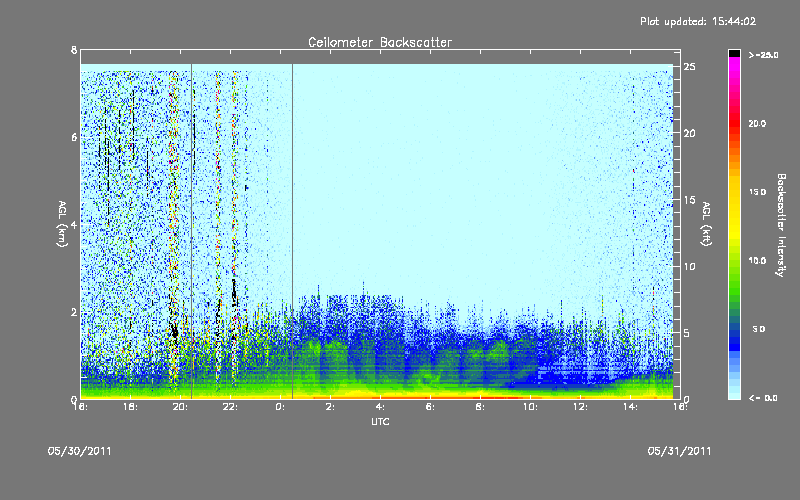Select the 14: time tick label

click(630, 407)
